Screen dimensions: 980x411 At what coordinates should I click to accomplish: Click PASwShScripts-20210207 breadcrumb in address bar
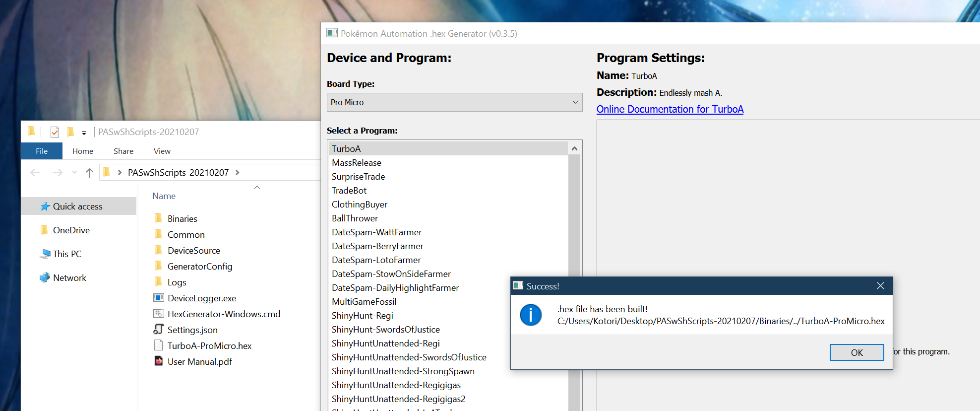(x=178, y=172)
